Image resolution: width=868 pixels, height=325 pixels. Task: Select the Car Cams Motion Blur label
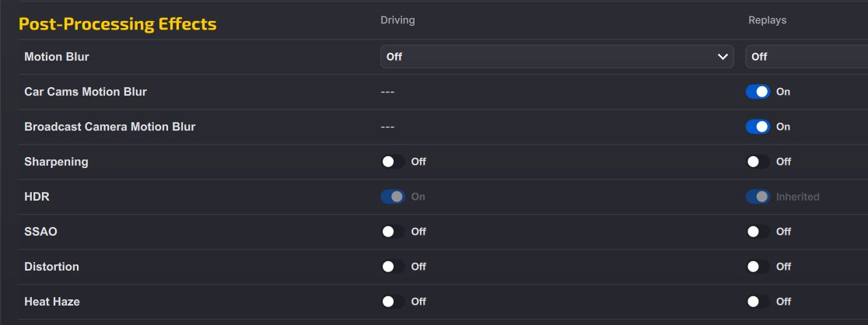[86, 92]
